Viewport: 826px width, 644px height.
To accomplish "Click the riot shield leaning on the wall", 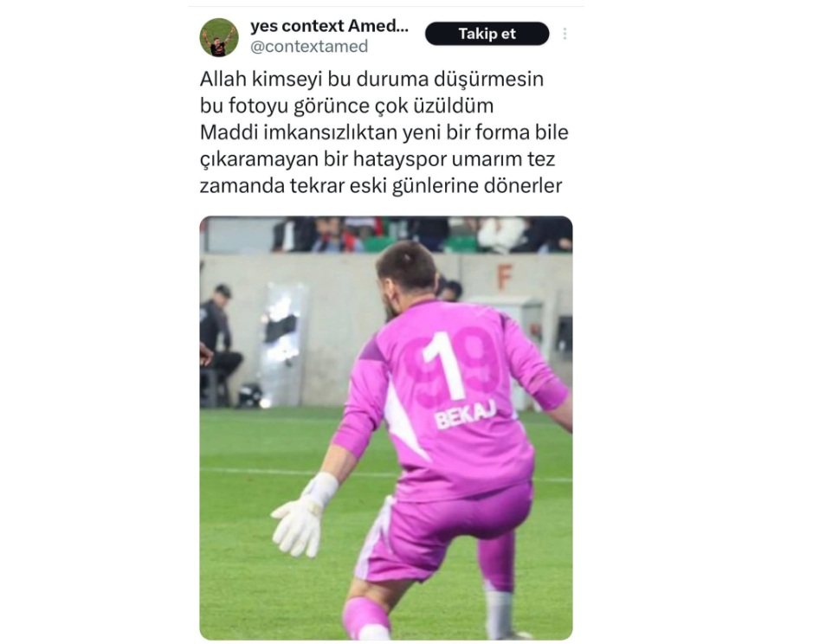I will (x=285, y=337).
